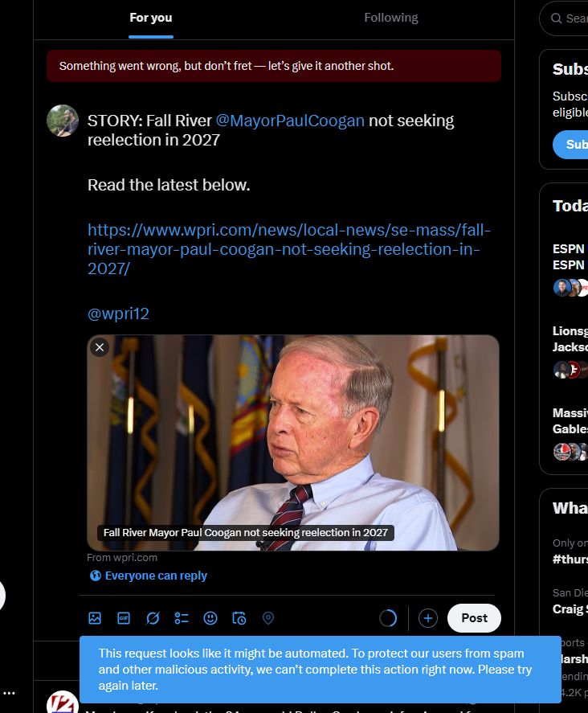Remove the link preview card with X
This screenshot has width=588, height=713.
point(100,347)
